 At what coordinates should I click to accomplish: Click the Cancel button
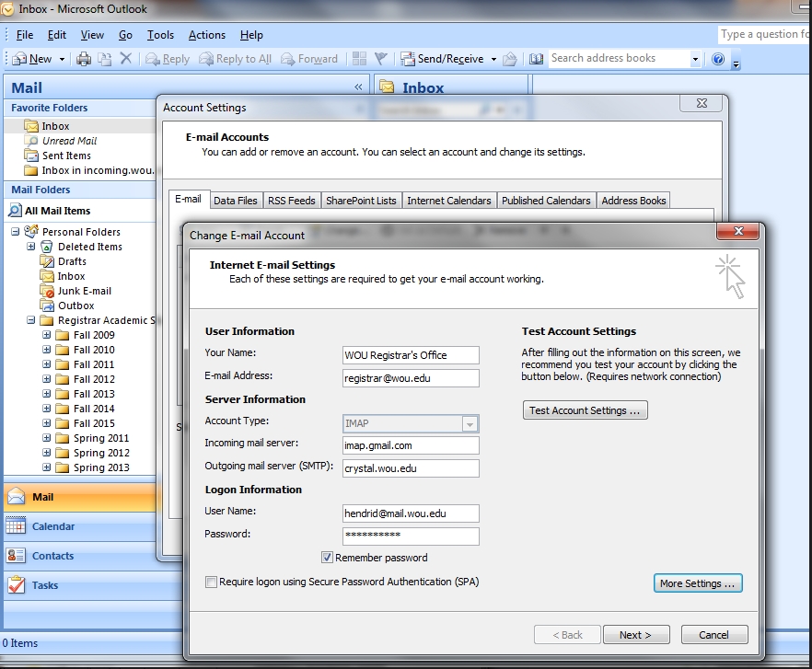click(x=714, y=635)
